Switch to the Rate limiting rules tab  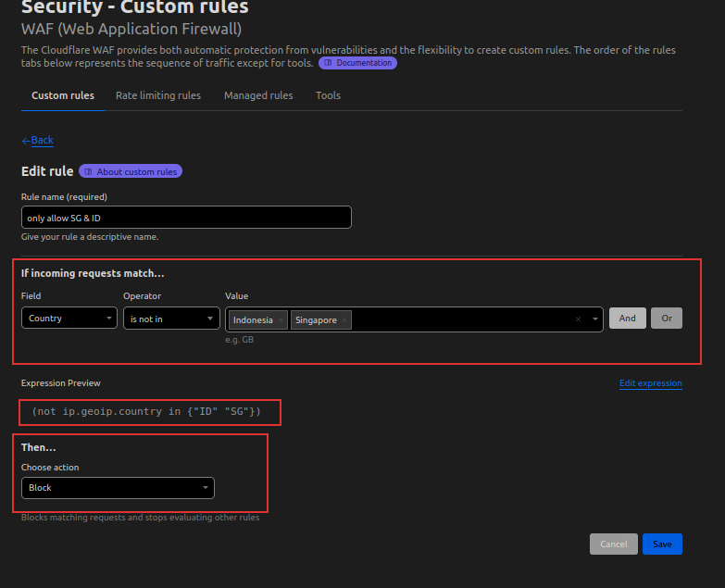pos(158,95)
